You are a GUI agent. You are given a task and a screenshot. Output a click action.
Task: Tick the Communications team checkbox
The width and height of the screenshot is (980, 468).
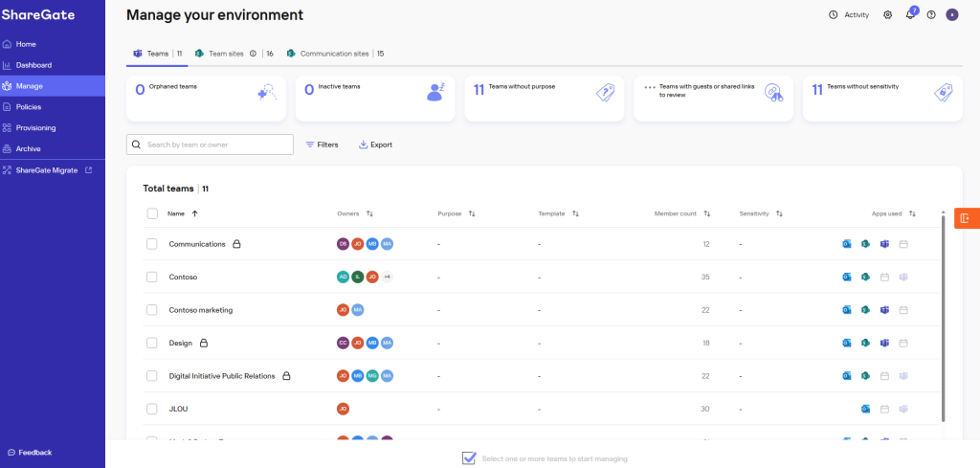click(x=152, y=244)
